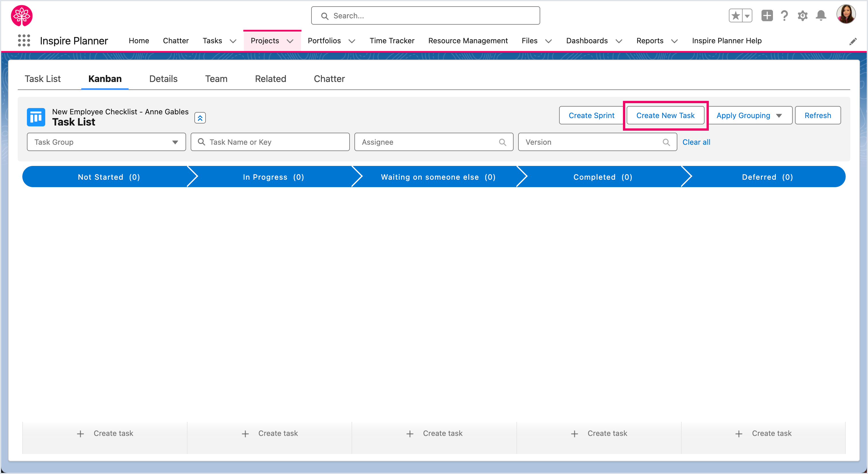The width and height of the screenshot is (868, 474).
Task: Expand the Reports nav chevron
Action: [674, 41]
